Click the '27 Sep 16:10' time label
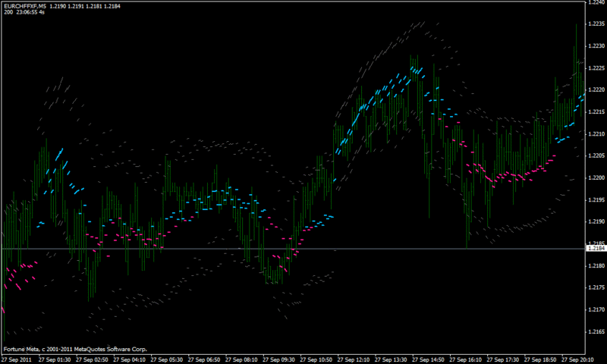Viewport: 607px width, 364px height. coord(466,359)
